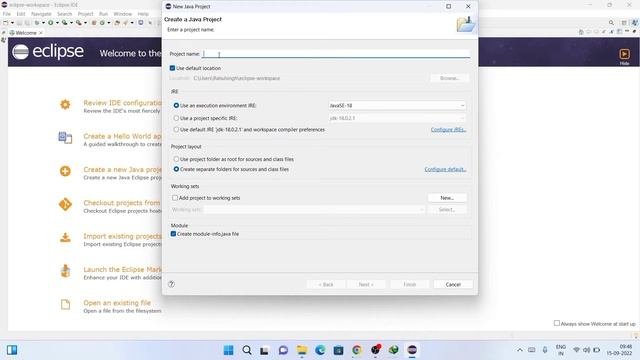
Task: Open the Configure JREs link
Action: click(x=448, y=129)
